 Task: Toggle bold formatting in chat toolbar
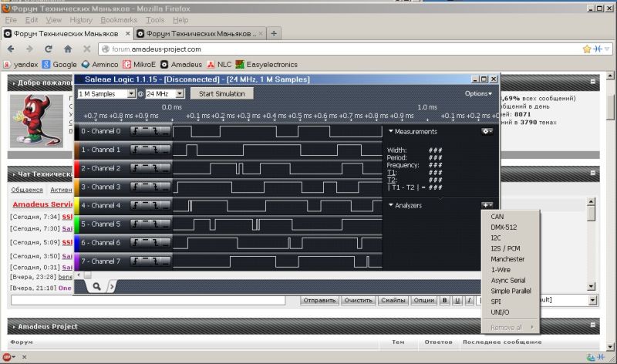click(x=445, y=300)
